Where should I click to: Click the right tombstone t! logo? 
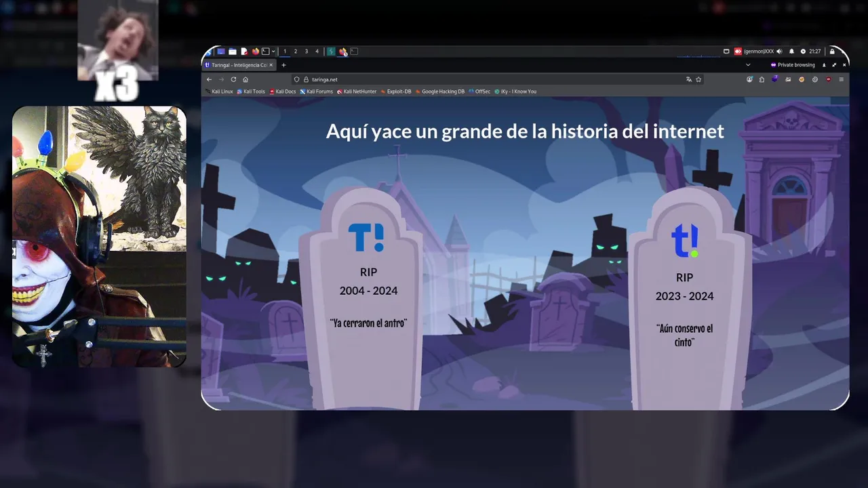click(685, 241)
